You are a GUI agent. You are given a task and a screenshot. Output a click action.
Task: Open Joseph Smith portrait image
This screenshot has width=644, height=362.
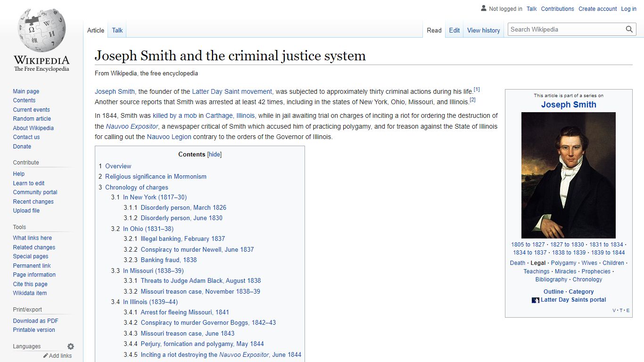pyautogui.click(x=569, y=175)
